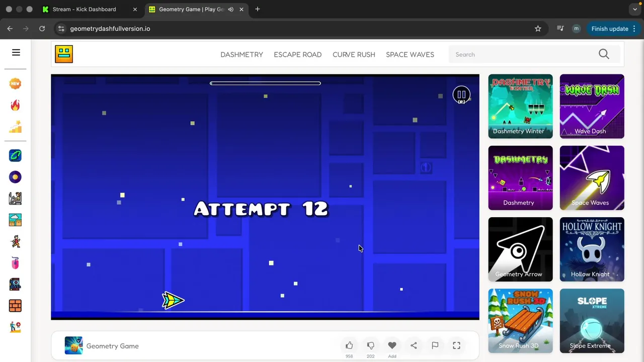Click the search magnifier icon
Viewport: 644px width, 362px height.
pos(604,54)
